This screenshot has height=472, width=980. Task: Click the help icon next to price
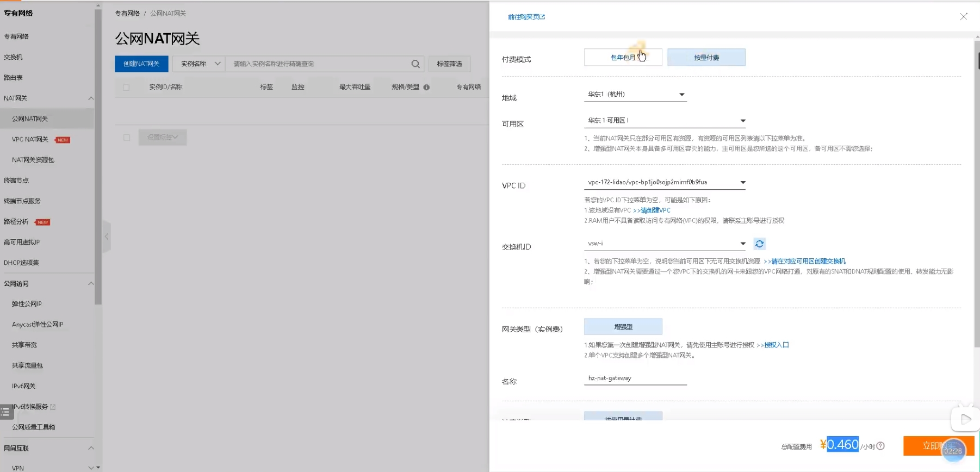pos(880,446)
